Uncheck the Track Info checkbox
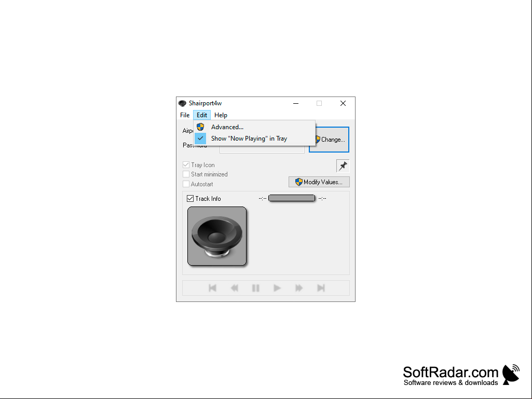This screenshot has height=399, width=532. (190, 199)
